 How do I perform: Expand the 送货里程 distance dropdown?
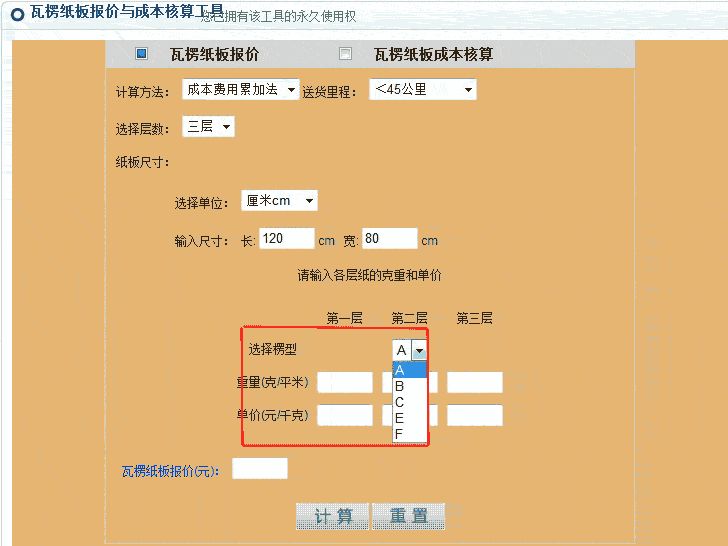click(422, 90)
